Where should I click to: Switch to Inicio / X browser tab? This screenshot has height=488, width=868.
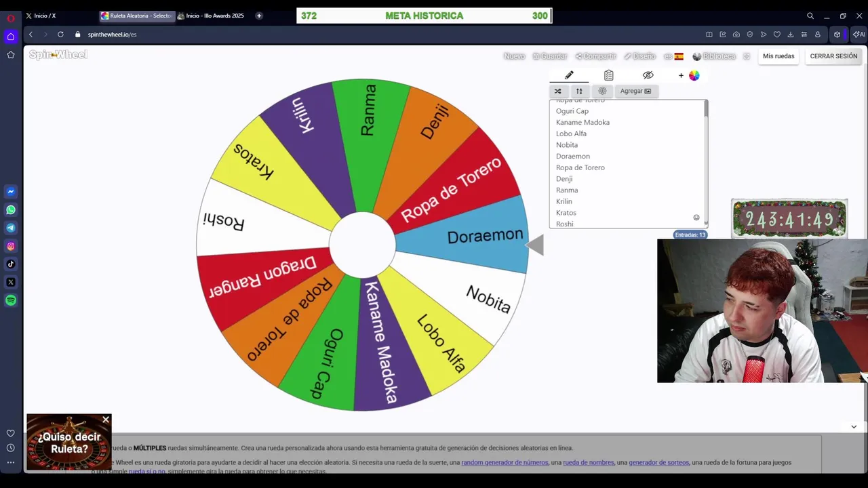click(x=60, y=16)
